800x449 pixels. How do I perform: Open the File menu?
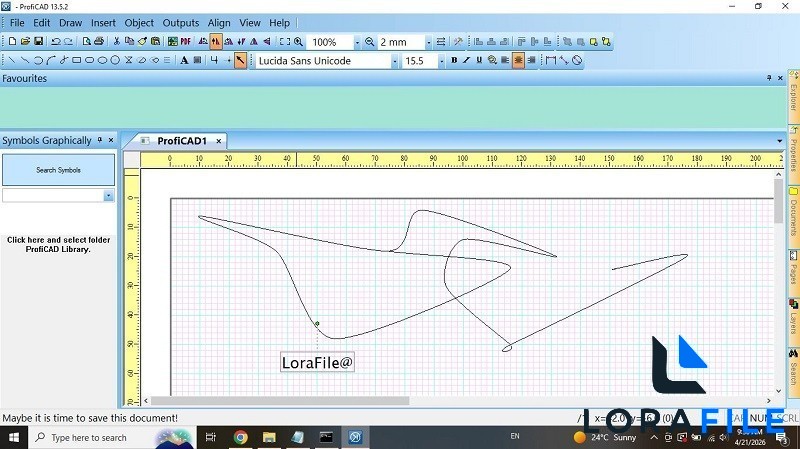17,22
